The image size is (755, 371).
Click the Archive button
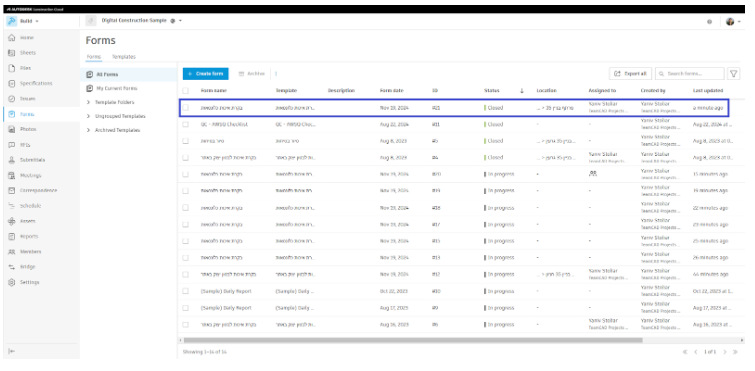coord(252,74)
